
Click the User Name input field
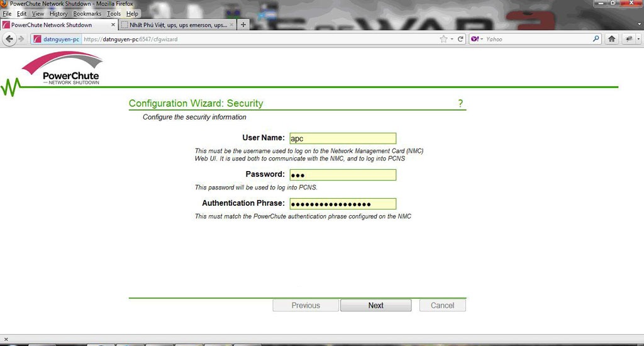[x=343, y=138]
